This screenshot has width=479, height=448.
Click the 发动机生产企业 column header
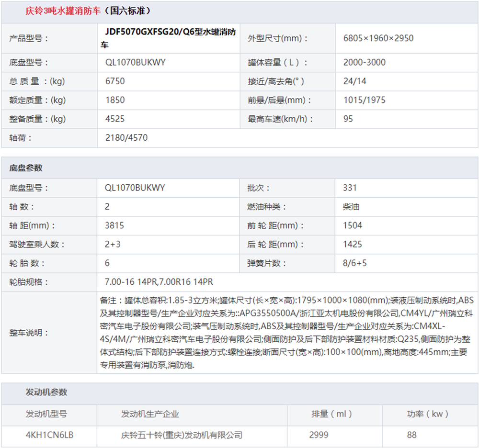tap(149, 414)
